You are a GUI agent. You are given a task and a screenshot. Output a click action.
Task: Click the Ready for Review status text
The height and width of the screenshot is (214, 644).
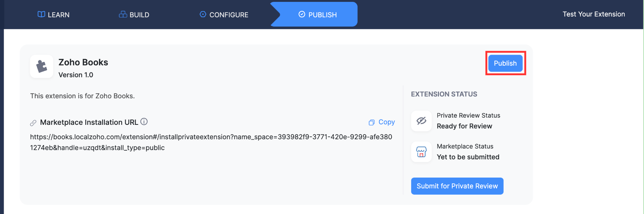point(464,126)
